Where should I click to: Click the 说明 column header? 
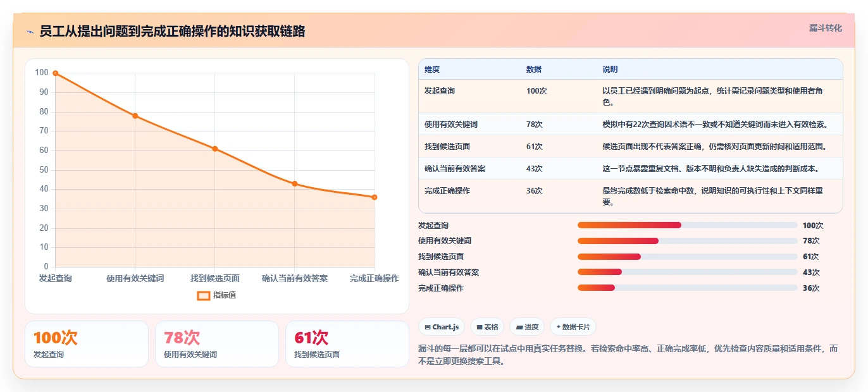click(x=610, y=69)
